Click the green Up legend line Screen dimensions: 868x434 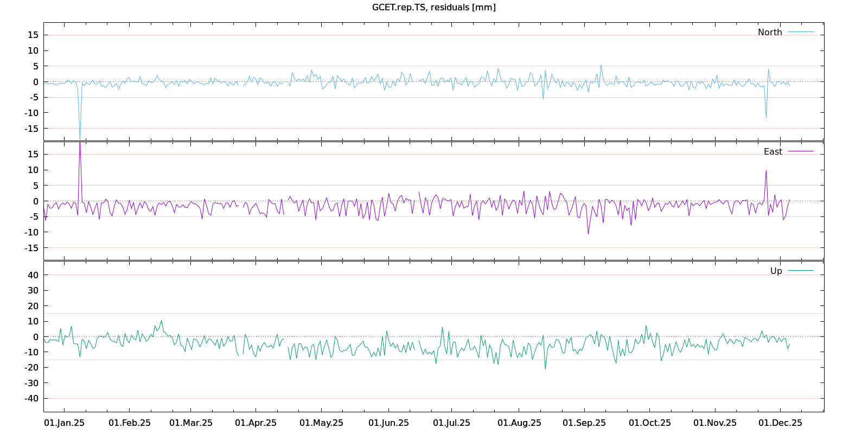800,270
